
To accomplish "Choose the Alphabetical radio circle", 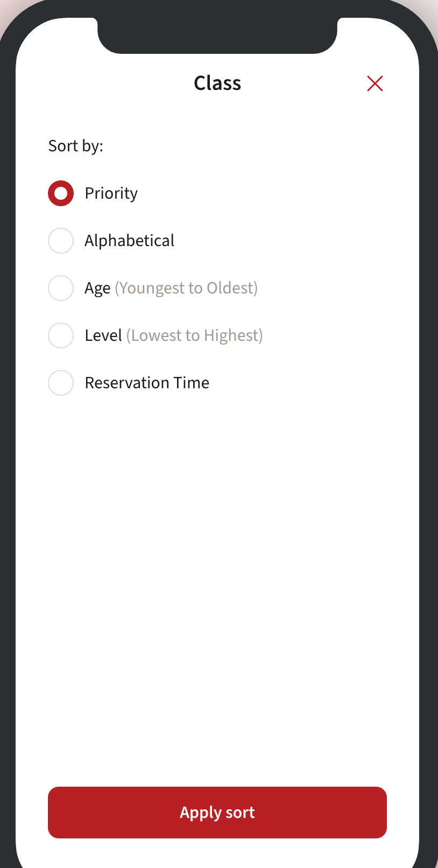I will (x=61, y=241).
